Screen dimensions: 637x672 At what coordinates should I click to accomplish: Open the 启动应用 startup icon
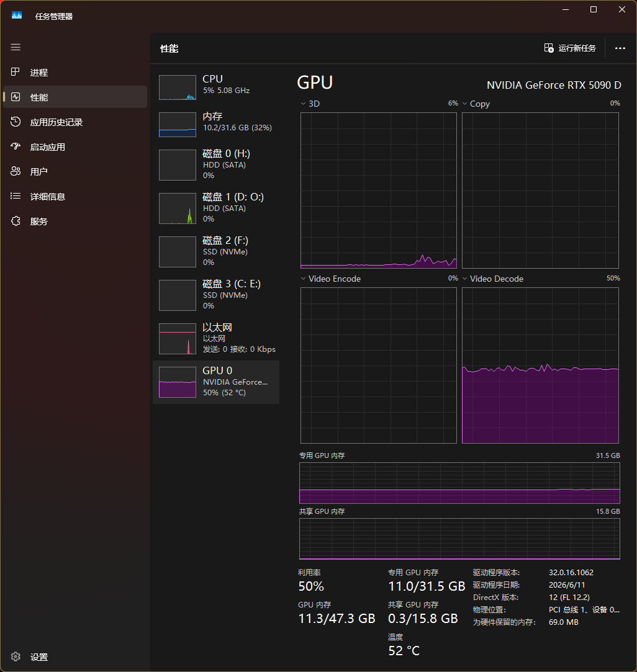point(16,146)
